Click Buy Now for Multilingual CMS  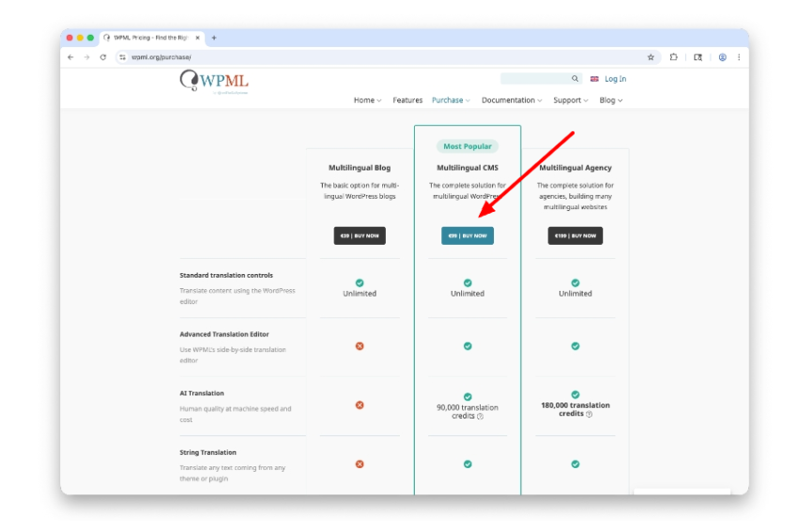coord(468,236)
